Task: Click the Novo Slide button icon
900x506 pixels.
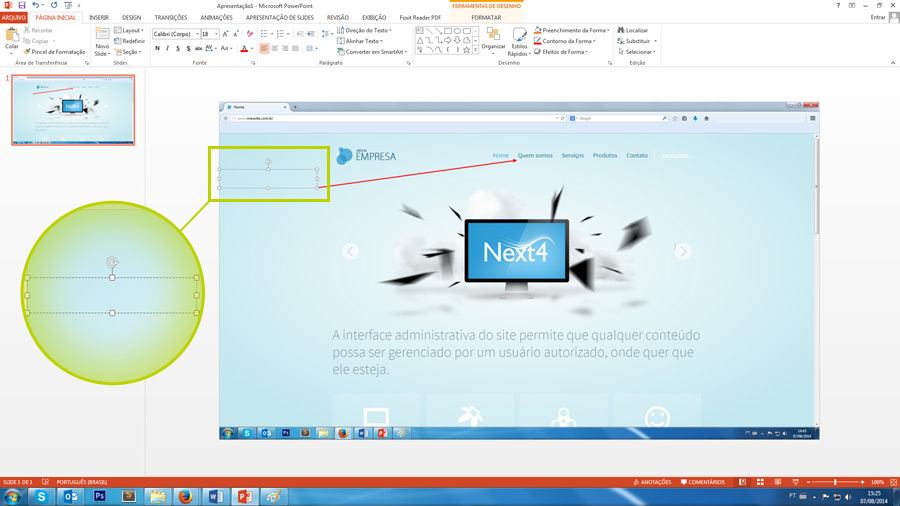Action: tap(102, 36)
